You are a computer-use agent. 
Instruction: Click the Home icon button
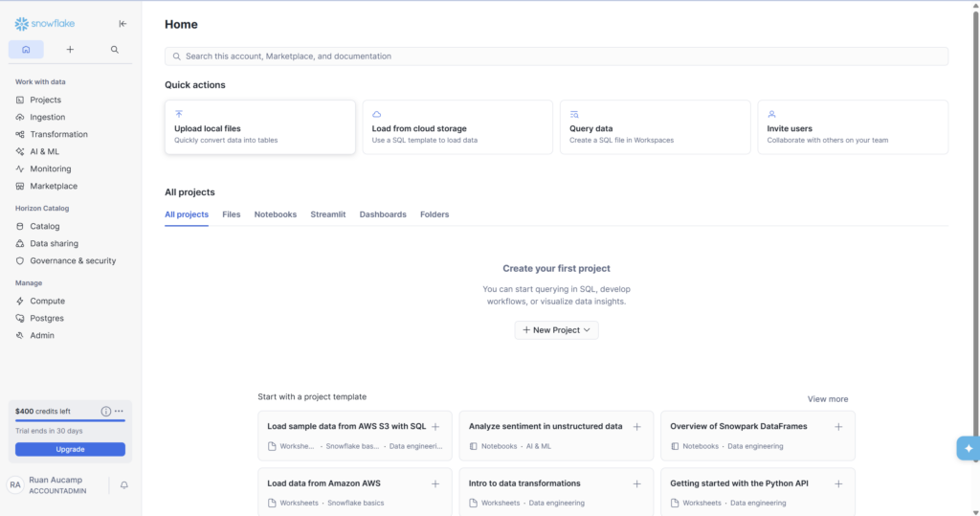pos(26,50)
